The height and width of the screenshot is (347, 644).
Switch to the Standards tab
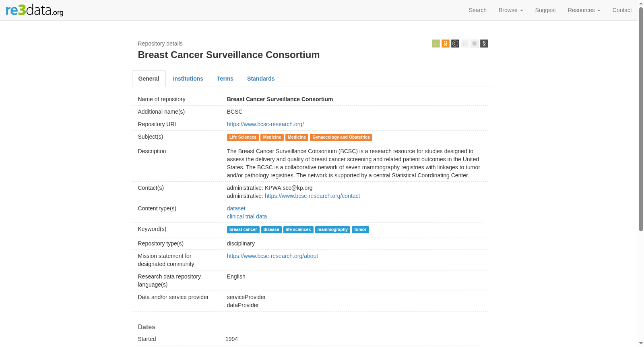coord(261,79)
